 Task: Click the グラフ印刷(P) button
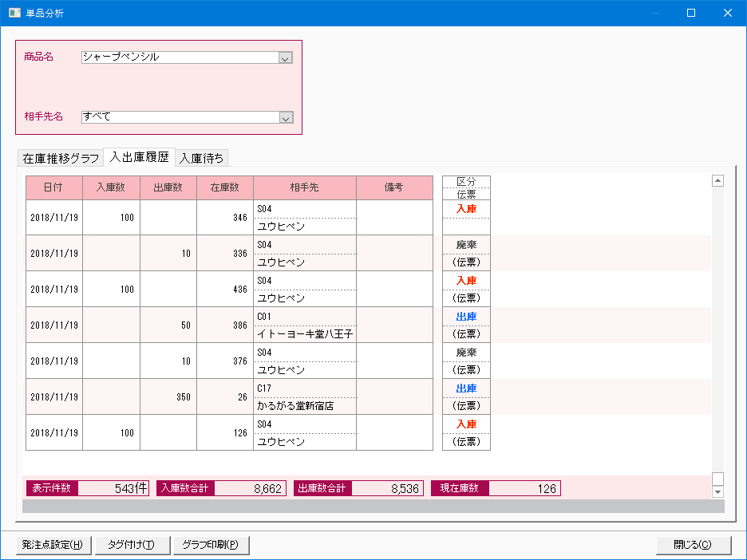coord(211,545)
